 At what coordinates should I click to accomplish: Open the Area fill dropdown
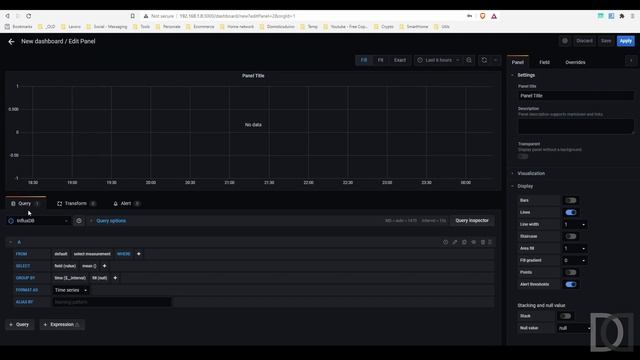[574, 248]
